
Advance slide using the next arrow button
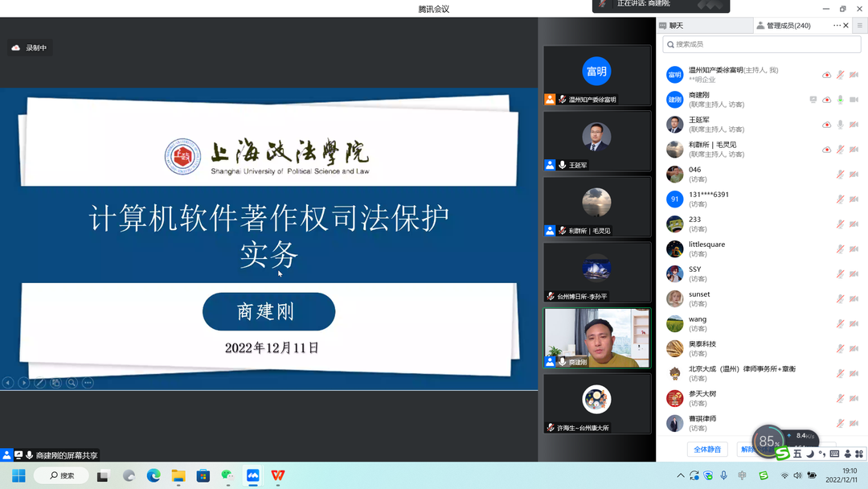(24, 383)
